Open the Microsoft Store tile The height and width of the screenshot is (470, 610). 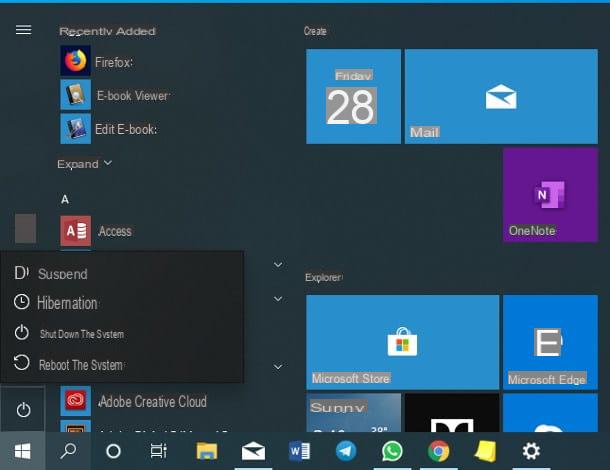click(x=402, y=342)
